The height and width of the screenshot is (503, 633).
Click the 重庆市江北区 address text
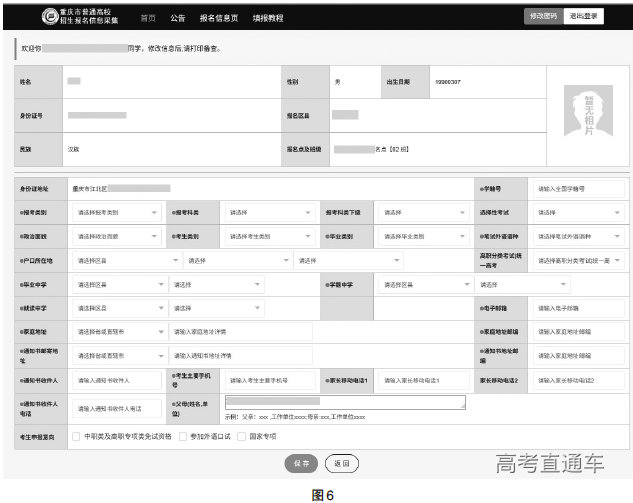[90, 189]
